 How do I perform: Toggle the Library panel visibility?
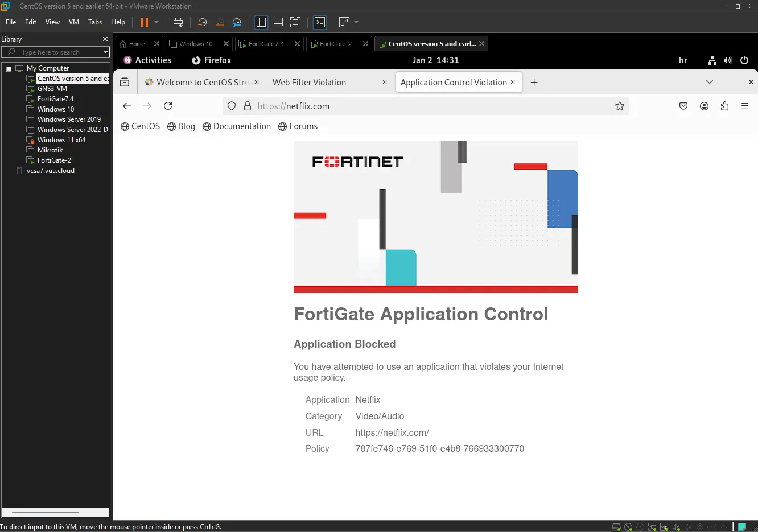[x=261, y=22]
